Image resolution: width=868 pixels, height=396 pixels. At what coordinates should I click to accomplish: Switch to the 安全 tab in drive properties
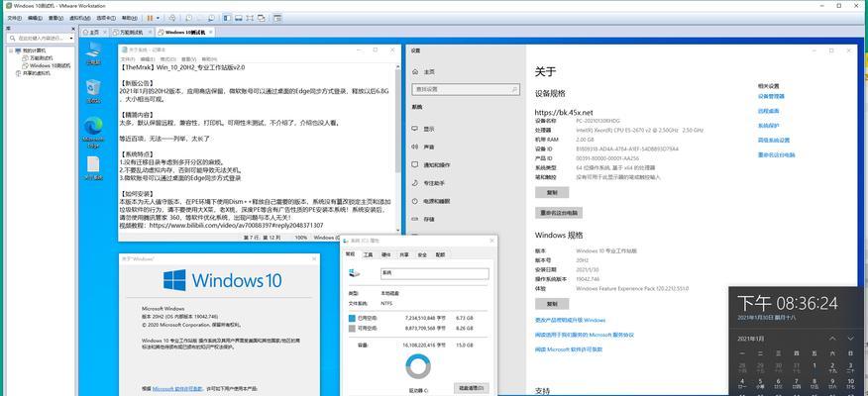coord(422,255)
